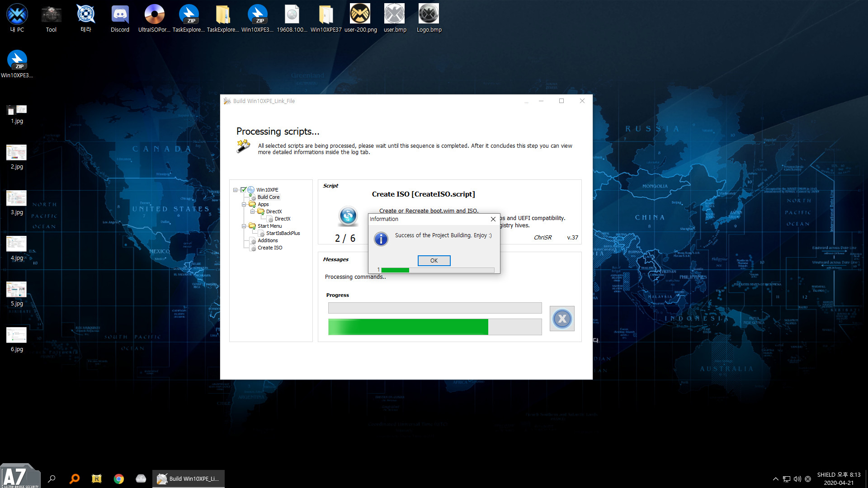
Task: Click the volume speaker tray icon
Action: click(x=797, y=479)
